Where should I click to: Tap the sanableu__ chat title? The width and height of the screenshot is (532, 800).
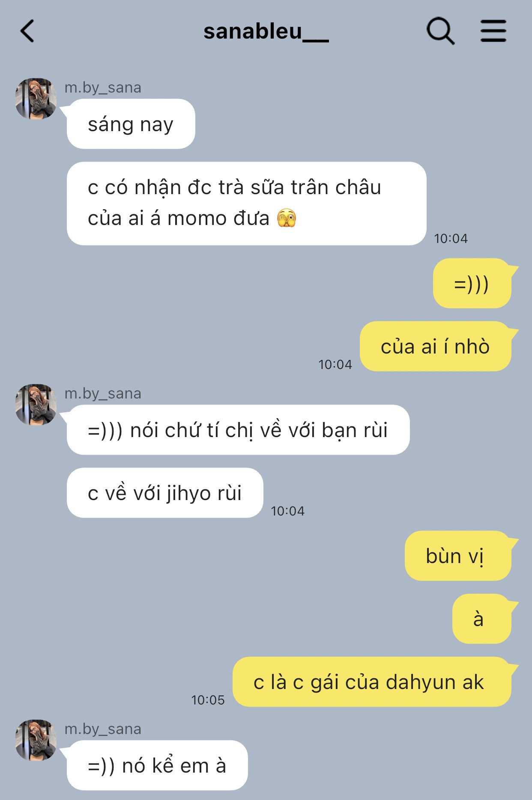(266, 32)
